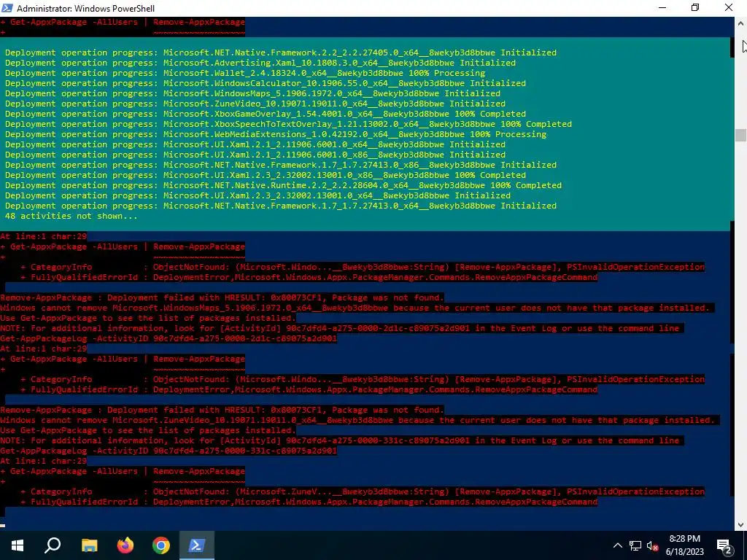Click the 'Windows cannot remove Microsoft.WindowsMaps' error line
Image resolution: width=747 pixels, height=560 pixels.
pos(355,308)
